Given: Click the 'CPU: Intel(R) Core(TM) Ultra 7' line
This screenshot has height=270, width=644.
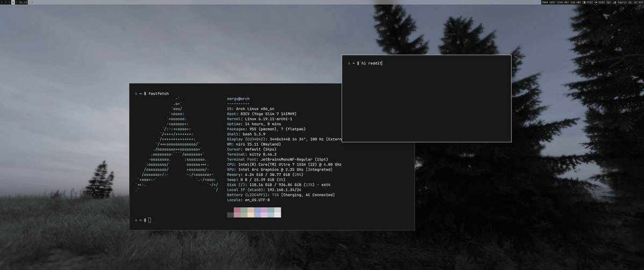Looking at the screenshot, I should pyautogui.click(x=284, y=164).
